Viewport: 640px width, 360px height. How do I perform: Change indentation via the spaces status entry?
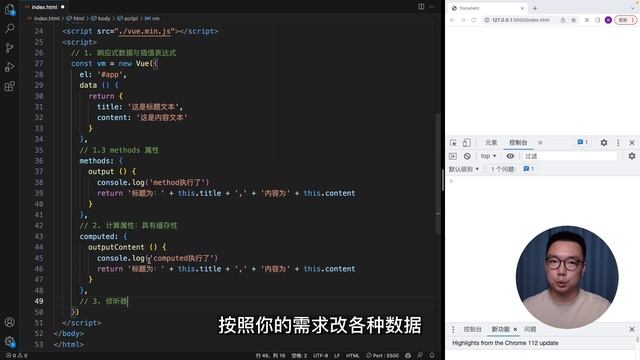pyautogui.click(x=299, y=356)
